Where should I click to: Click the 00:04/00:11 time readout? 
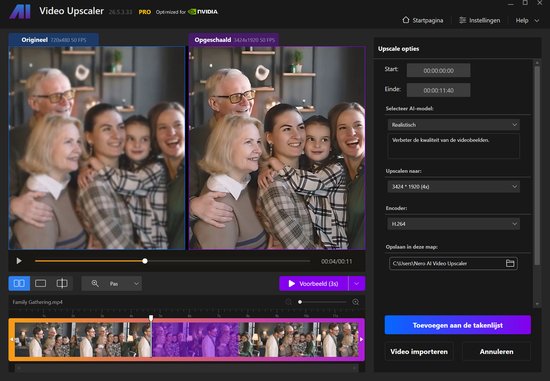tap(336, 261)
